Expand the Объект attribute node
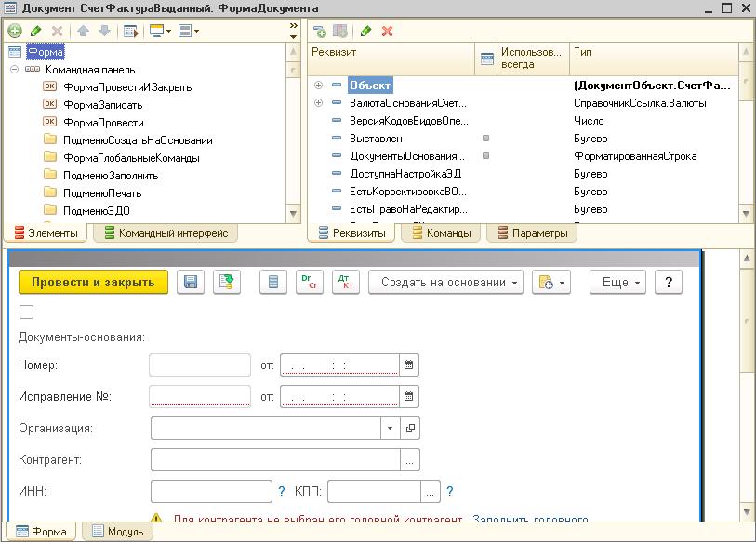This screenshot has height=542, width=756. [x=319, y=86]
